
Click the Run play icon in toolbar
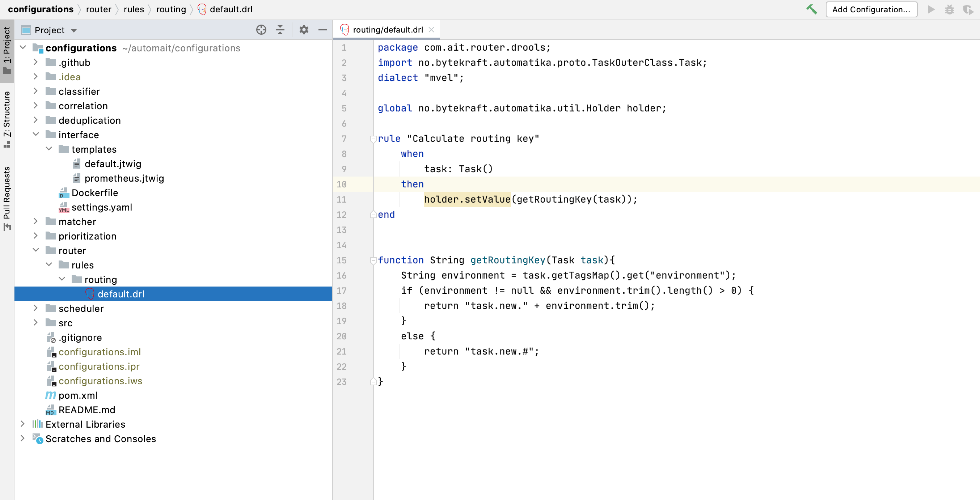coord(931,9)
